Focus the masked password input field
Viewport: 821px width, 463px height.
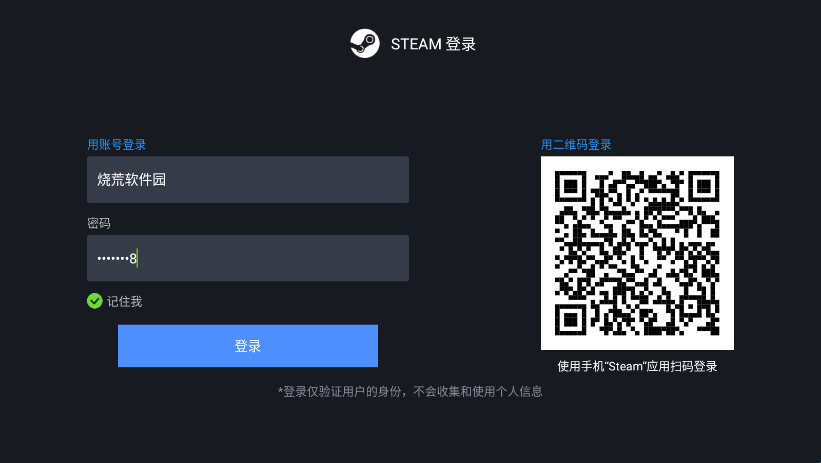[x=248, y=258]
